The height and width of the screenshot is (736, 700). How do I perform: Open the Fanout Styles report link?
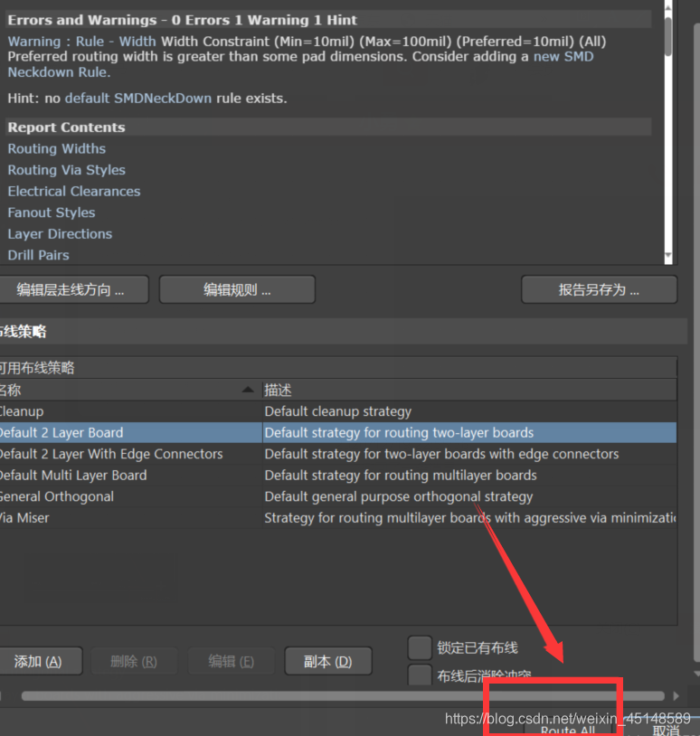51,212
